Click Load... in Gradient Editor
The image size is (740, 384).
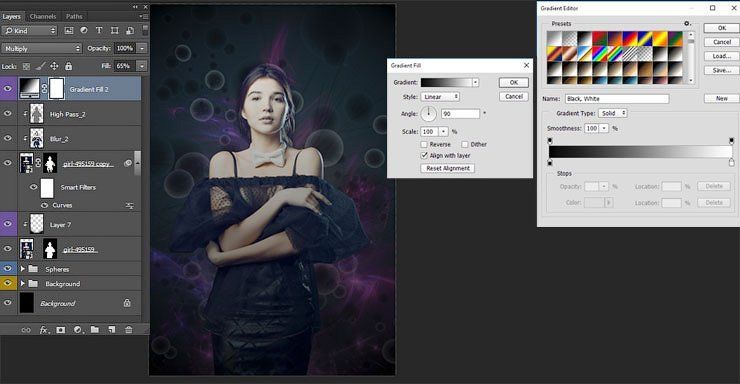coord(722,56)
